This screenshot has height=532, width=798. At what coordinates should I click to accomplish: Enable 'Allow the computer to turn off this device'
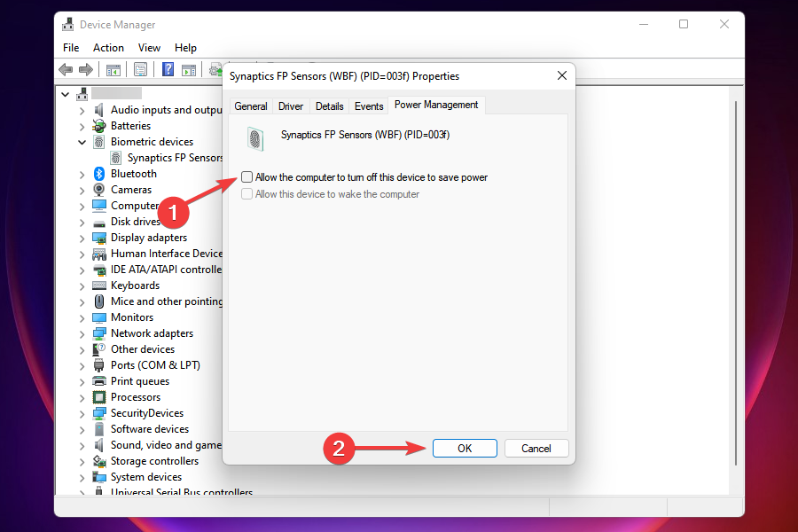(x=246, y=177)
